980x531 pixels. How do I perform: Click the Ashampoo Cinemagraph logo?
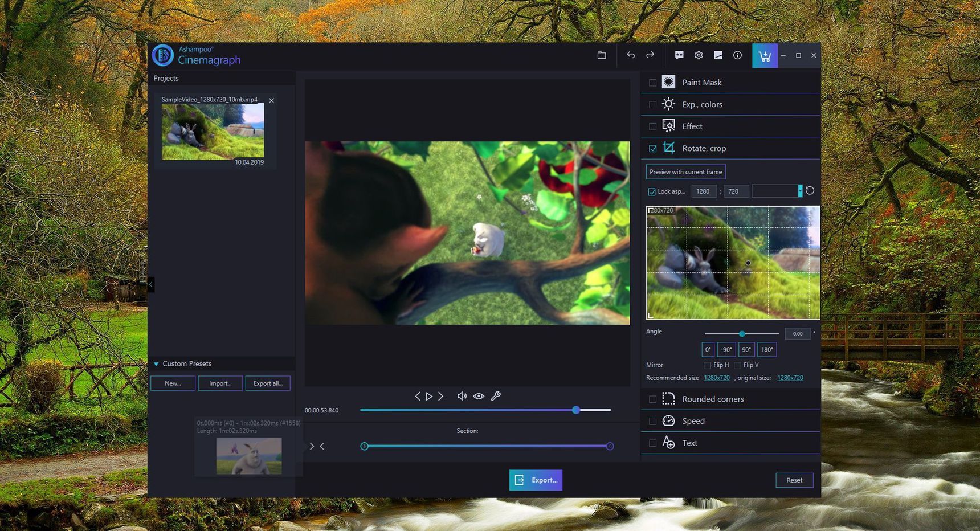[x=197, y=55]
